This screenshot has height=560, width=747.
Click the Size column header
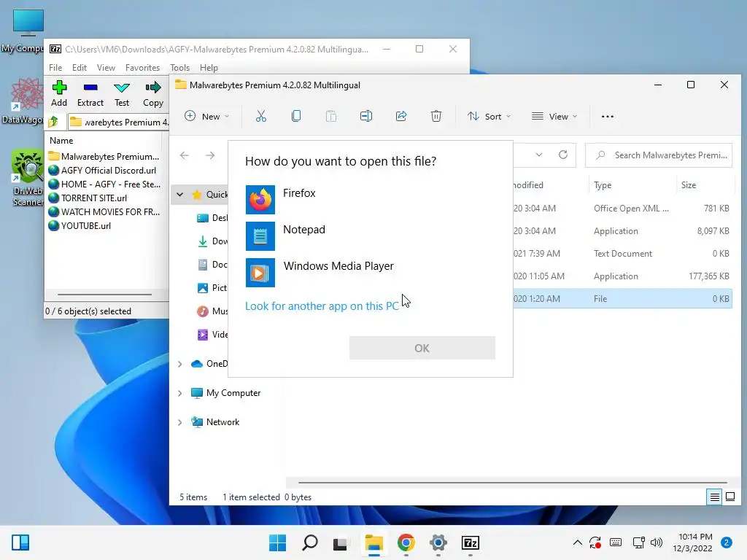[x=689, y=185]
